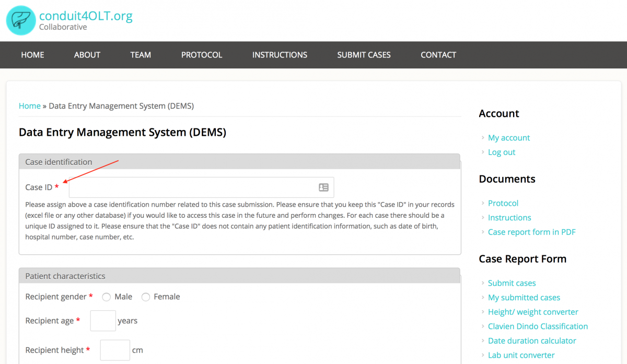This screenshot has height=364, width=627.
Task: Click the contact card icon in Case ID field
Action: click(323, 187)
